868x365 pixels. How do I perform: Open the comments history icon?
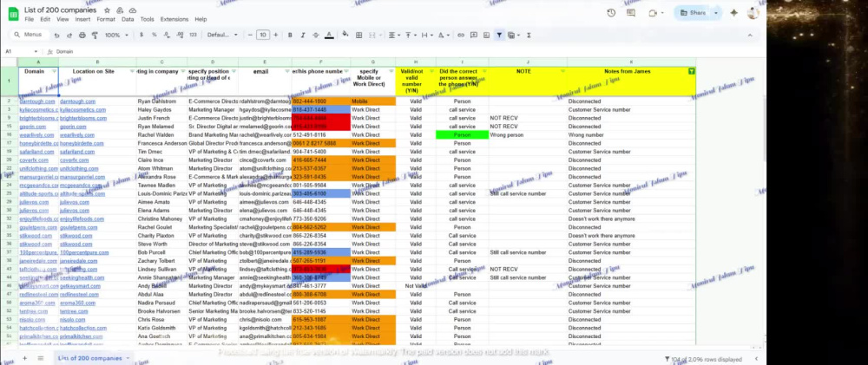click(x=631, y=13)
